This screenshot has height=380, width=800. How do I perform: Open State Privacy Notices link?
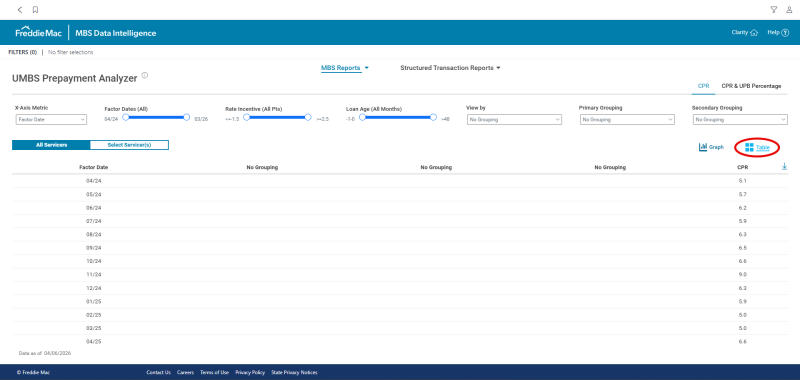(294, 372)
